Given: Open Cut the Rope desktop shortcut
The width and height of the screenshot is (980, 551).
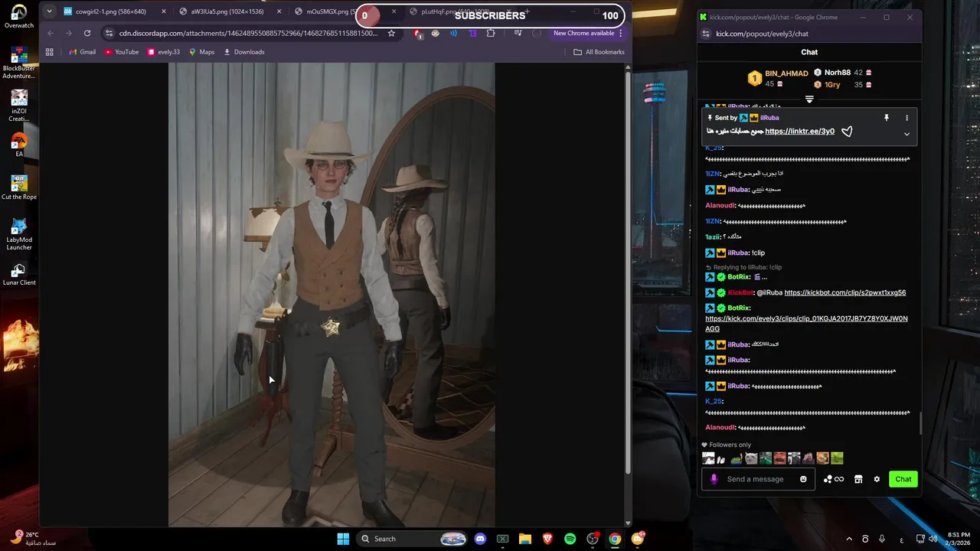Looking at the screenshot, I should click(x=19, y=187).
